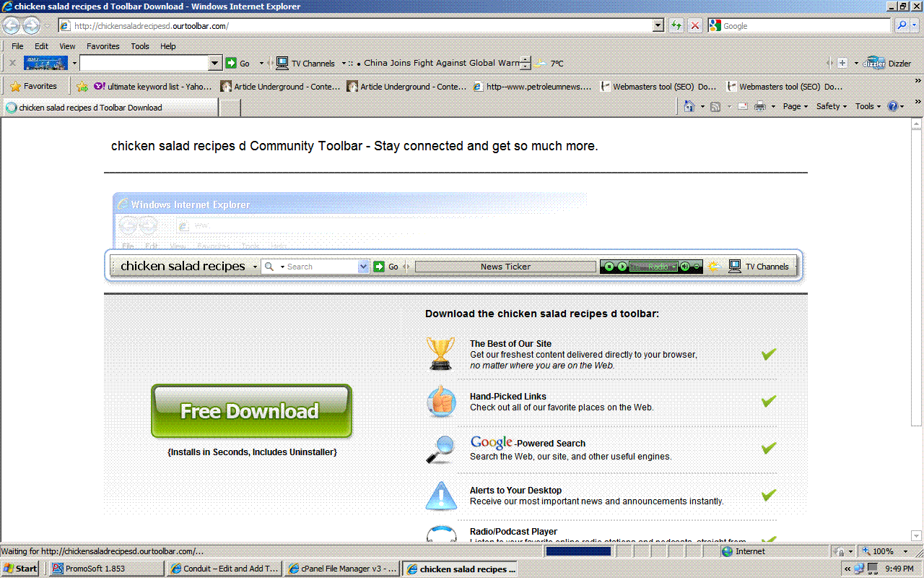
Task: Open the Help menu
Action: 168,46
